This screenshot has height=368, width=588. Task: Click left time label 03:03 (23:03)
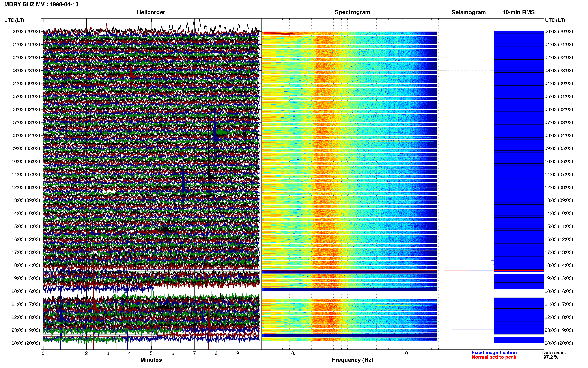(26, 71)
